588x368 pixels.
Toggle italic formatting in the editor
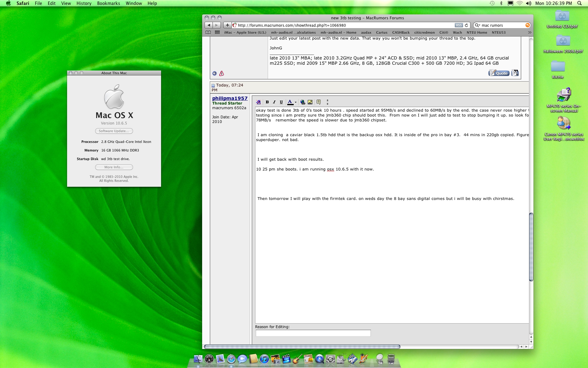[x=274, y=102]
